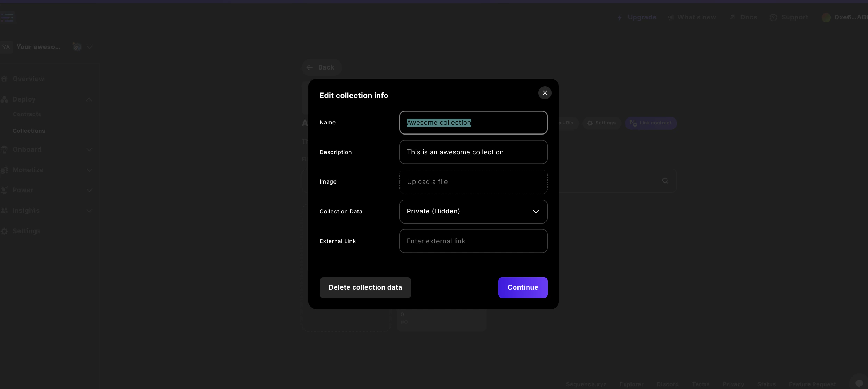This screenshot has height=389, width=868.
Task: Open the Collections sidebar item
Action: [x=29, y=131]
